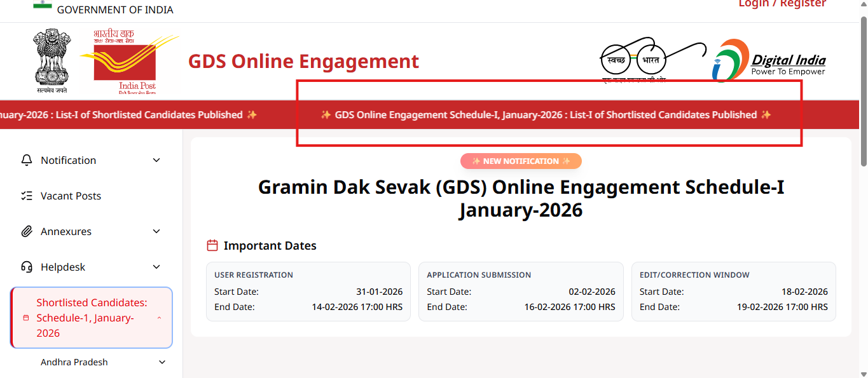868x378 pixels.
Task: Open the Helpdesk dropdown arrow
Action: [156, 267]
